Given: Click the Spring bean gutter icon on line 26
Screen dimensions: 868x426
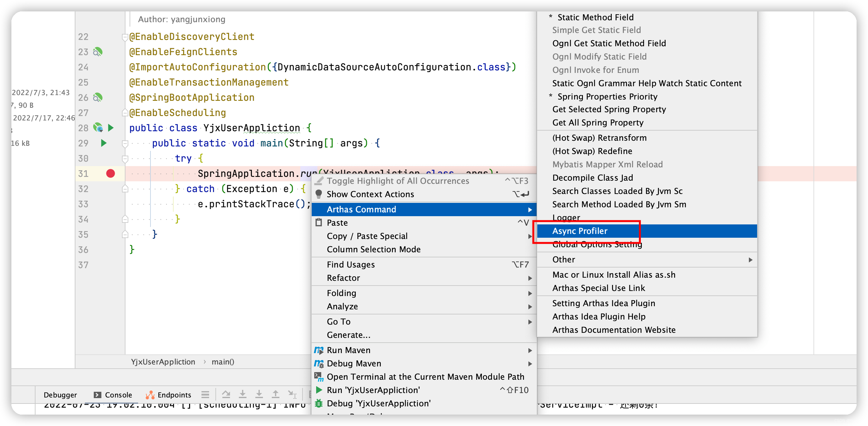Looking at the screenshot, I should pos(98,97).
